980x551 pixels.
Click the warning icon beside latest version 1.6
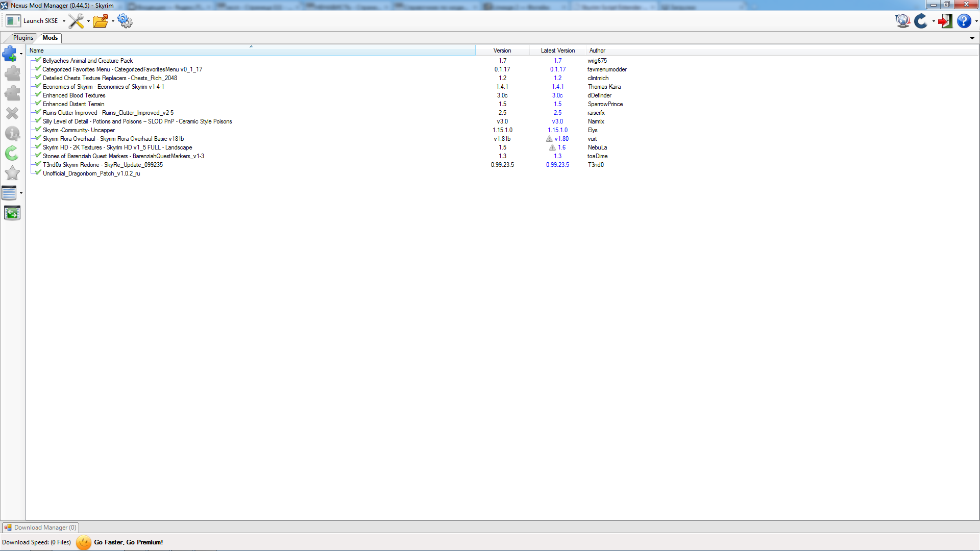pos(552,147)
